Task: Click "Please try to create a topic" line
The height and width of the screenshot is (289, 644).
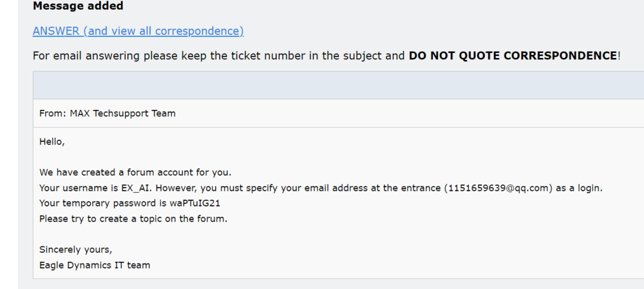Action: (x=133, y=219)
